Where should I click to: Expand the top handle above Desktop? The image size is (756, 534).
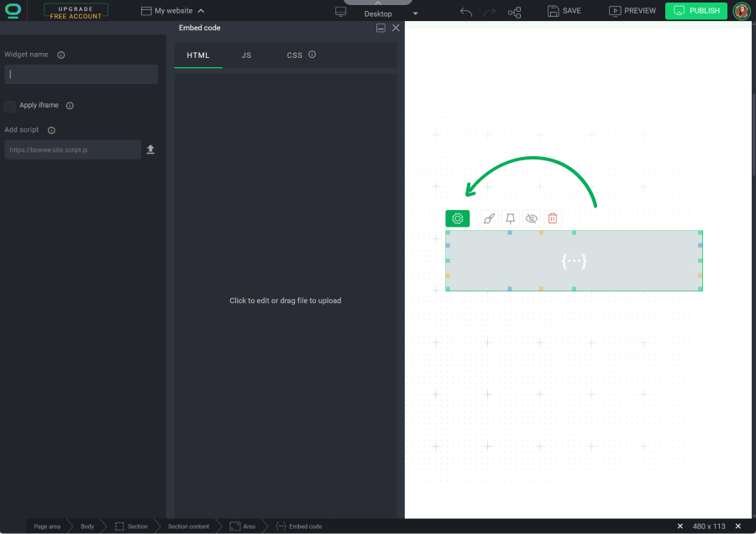point(378,3)
